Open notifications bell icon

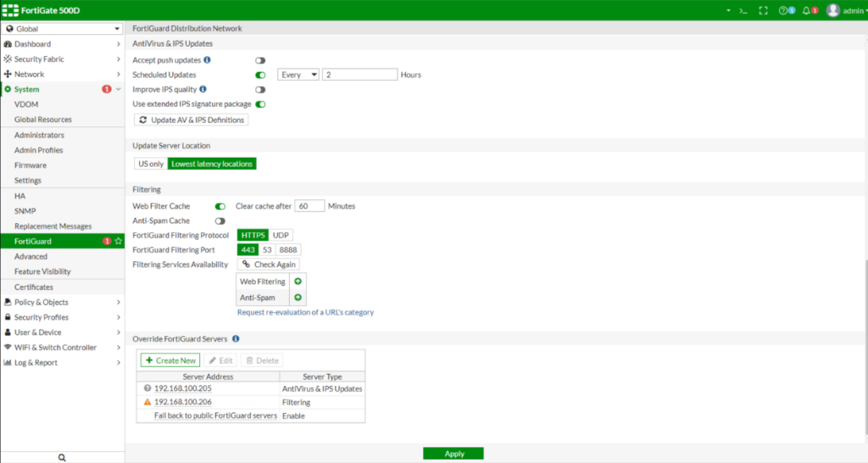[x=807, y=10]
